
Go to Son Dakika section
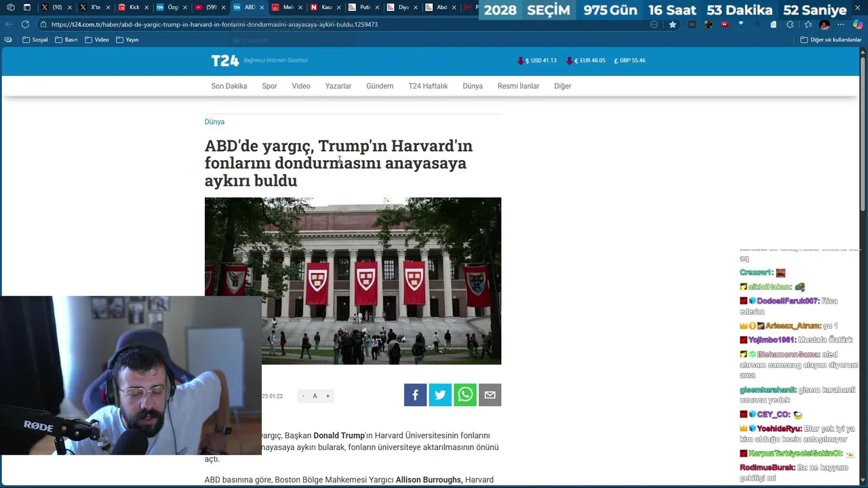click(229, 86)
